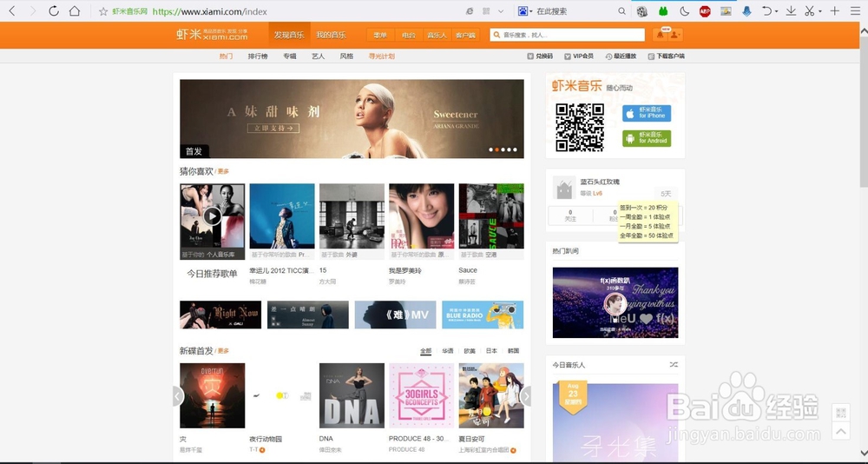Switch to IE compatibility mode icon

coord(470,11)
